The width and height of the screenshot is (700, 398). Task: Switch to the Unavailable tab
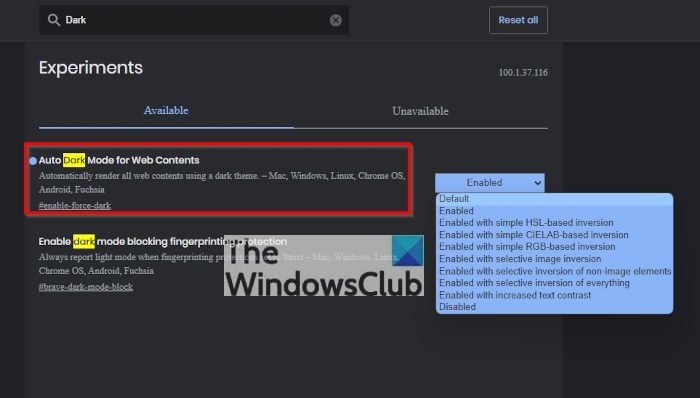click(x=420, y=111)
